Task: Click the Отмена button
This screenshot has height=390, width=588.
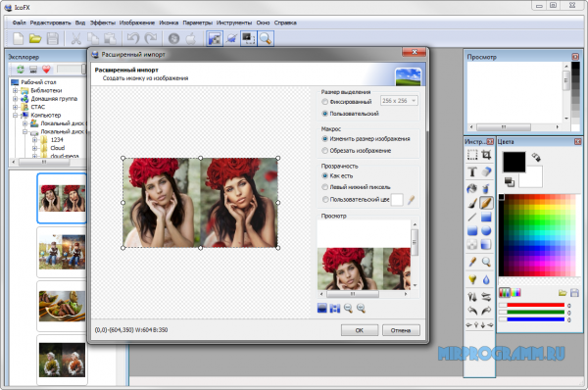Action: pyautogui.click(x=401, y=330)
